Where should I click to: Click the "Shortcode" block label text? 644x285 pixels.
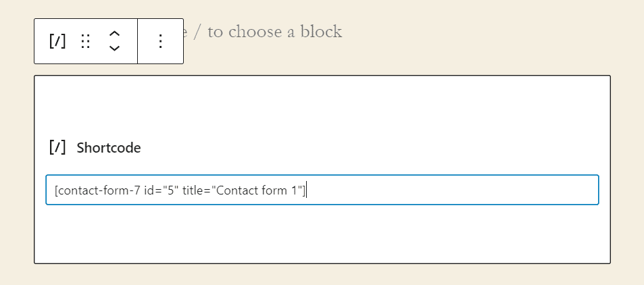tap(109, 148)
